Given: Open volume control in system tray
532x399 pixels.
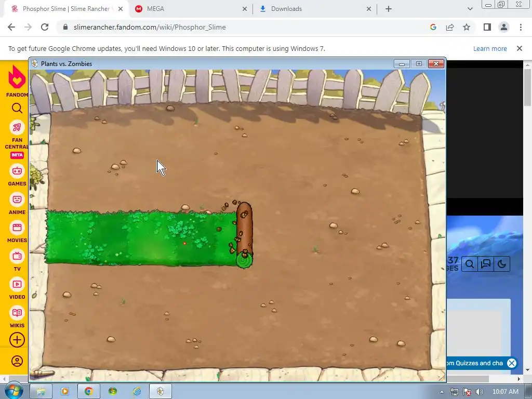Looking at the screenshot, I should point(479,392).
